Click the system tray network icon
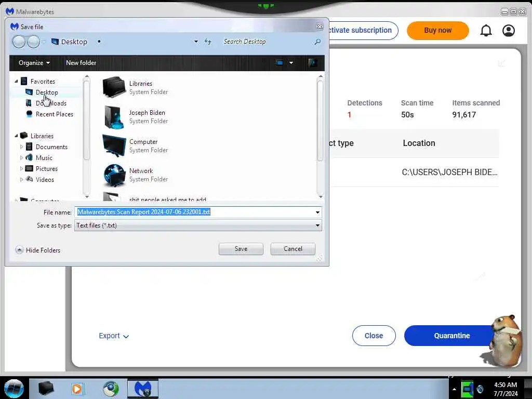The height and width of the screenshot is (399, 532). tap(467, 389)
